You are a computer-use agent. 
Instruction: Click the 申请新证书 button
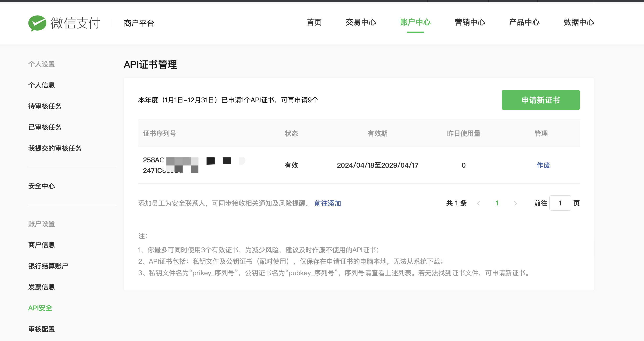click(x=540, y=100)
